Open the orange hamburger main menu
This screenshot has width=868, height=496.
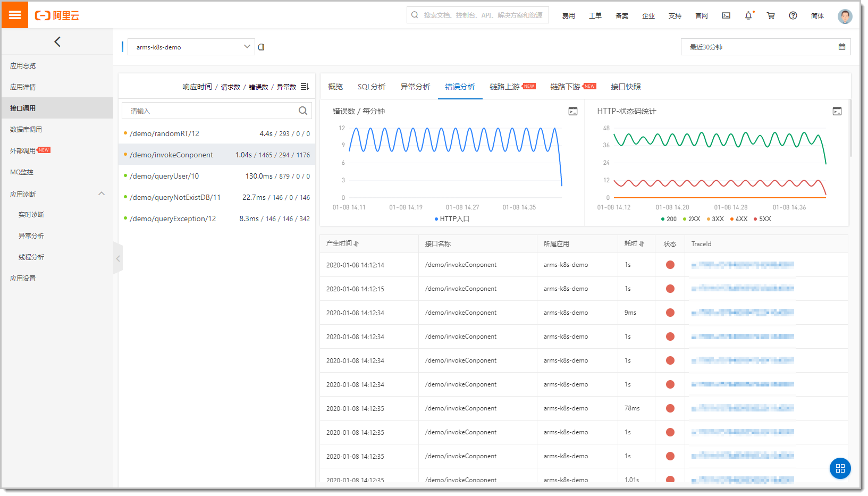click(x=15, y=15)
